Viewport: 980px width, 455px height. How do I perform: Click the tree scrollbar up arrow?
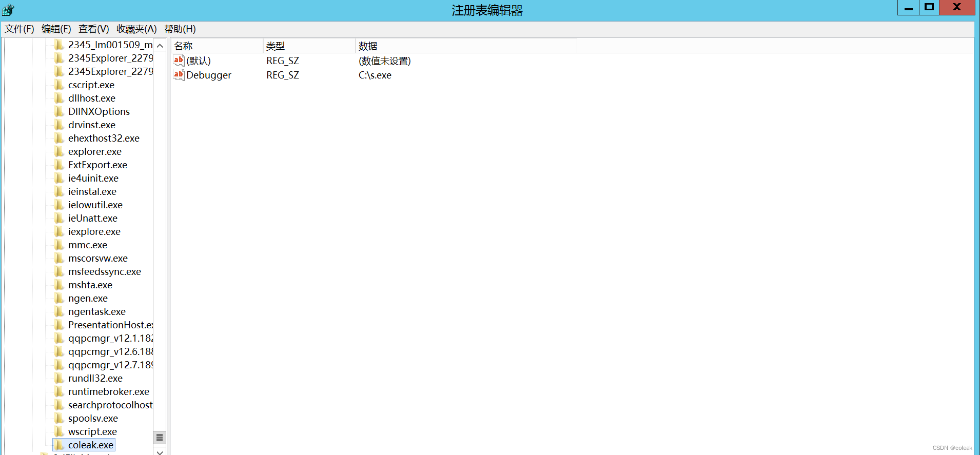(160, 46)
